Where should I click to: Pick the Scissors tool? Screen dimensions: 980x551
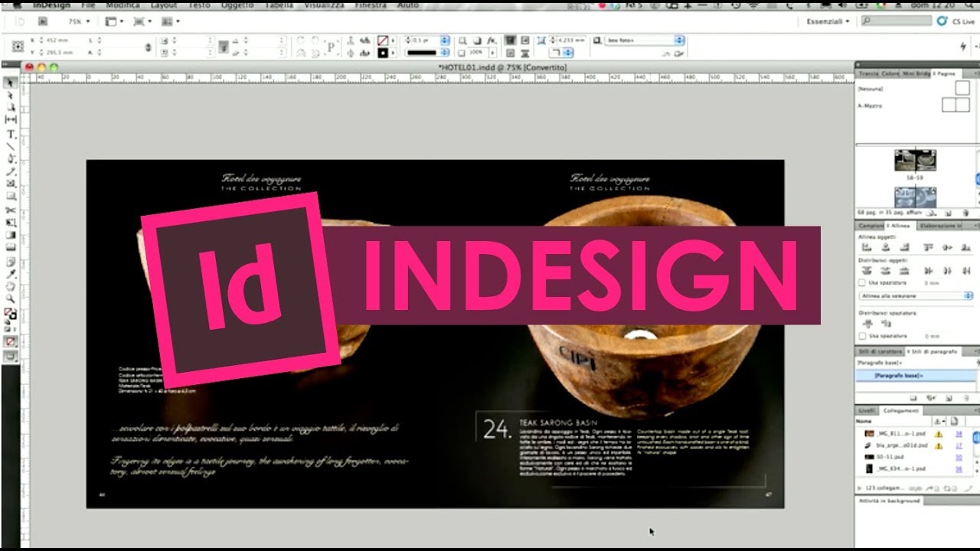pyautogui.click(x=11, y=210)
